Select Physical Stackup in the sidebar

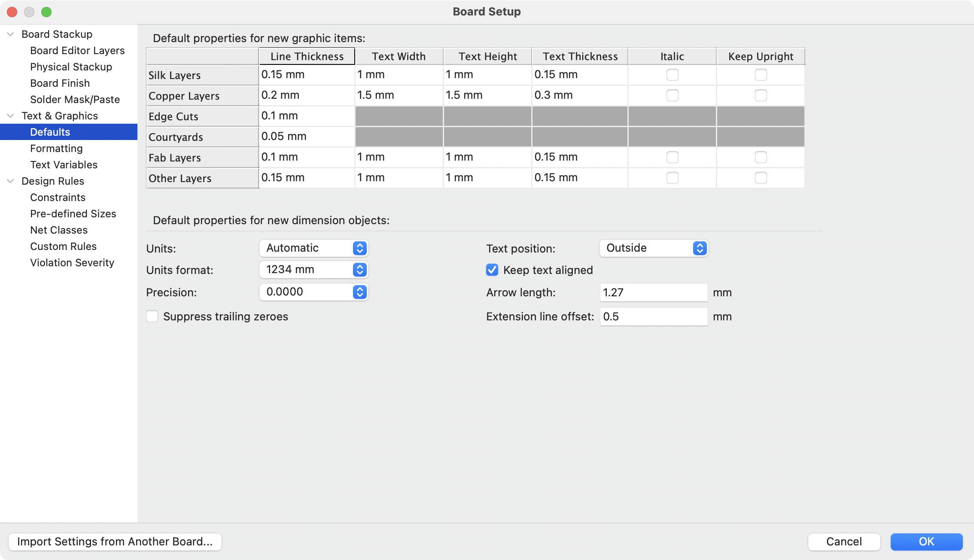71,67
